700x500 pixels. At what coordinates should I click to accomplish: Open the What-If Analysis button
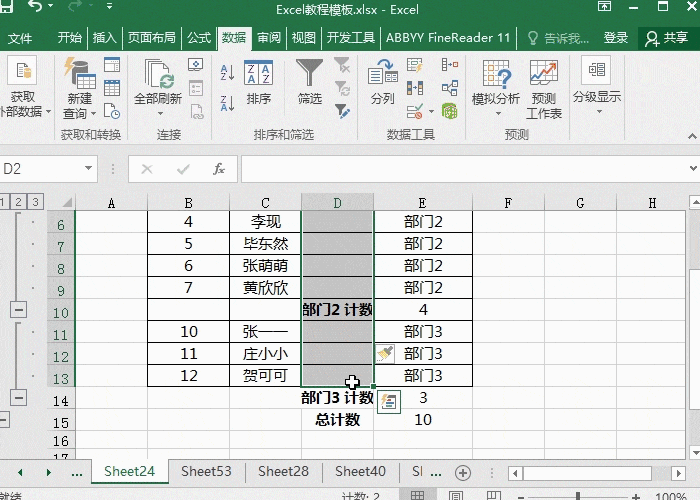pyautogui.click(x=496, y=88)
